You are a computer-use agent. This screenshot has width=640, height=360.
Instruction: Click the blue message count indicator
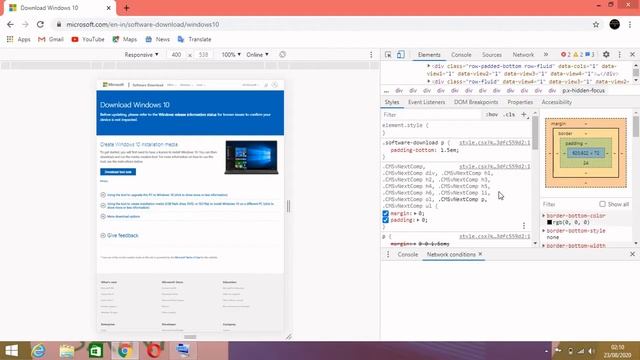(x=590, y=54)
